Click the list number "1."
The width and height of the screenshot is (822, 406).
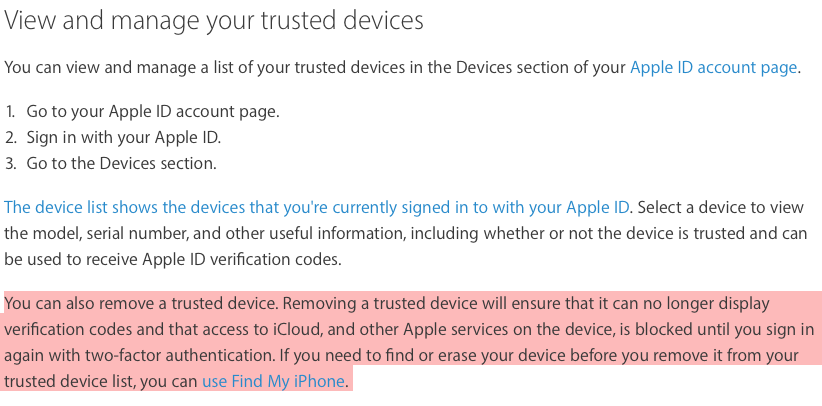11,111
